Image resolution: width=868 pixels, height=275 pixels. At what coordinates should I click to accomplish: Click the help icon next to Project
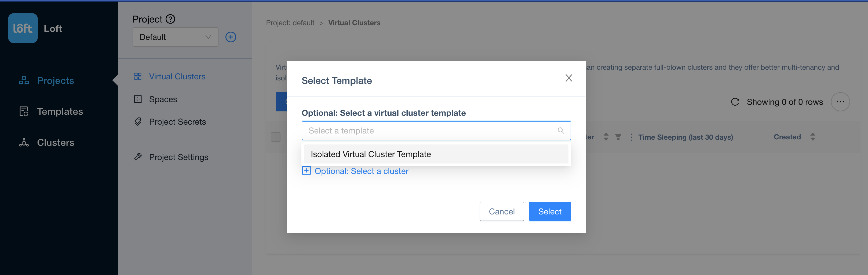[x=170, y=19]
